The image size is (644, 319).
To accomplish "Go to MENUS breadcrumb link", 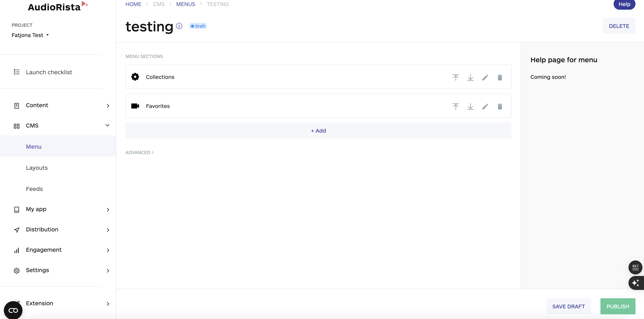I will point(185,4).
